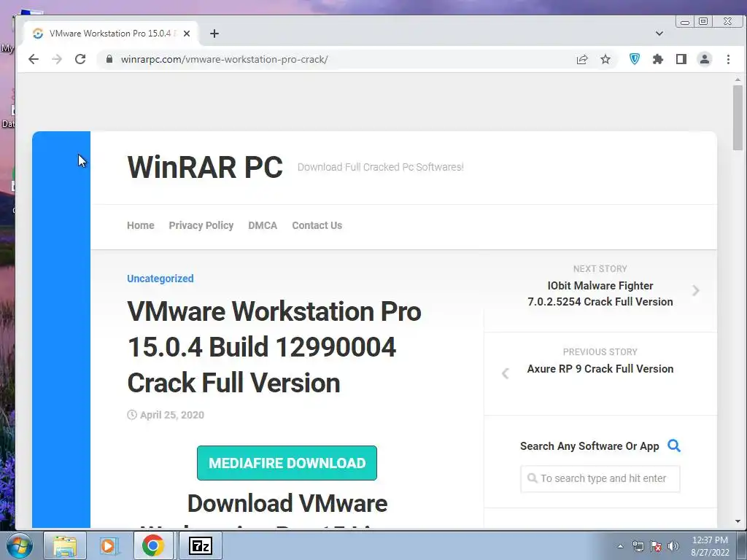Go back to the previous page
747x560 pixels.
[x=34, y=59]
